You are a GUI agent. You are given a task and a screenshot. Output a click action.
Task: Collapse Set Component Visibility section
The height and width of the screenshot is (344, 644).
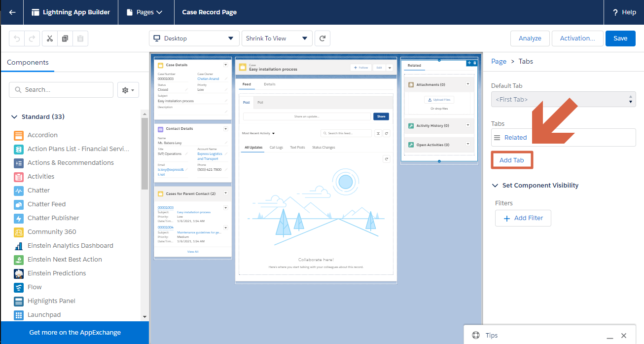click(x=495, y=186)
